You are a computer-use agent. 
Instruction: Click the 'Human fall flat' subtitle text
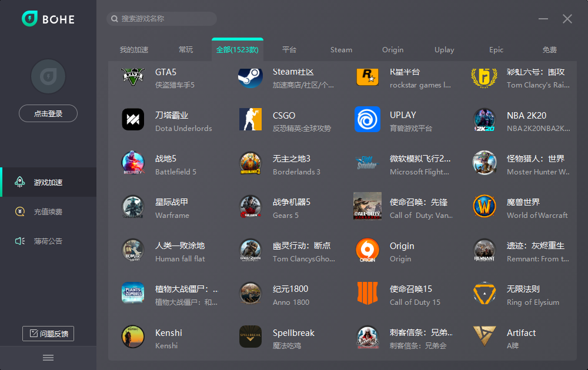[x=180, y=259]
